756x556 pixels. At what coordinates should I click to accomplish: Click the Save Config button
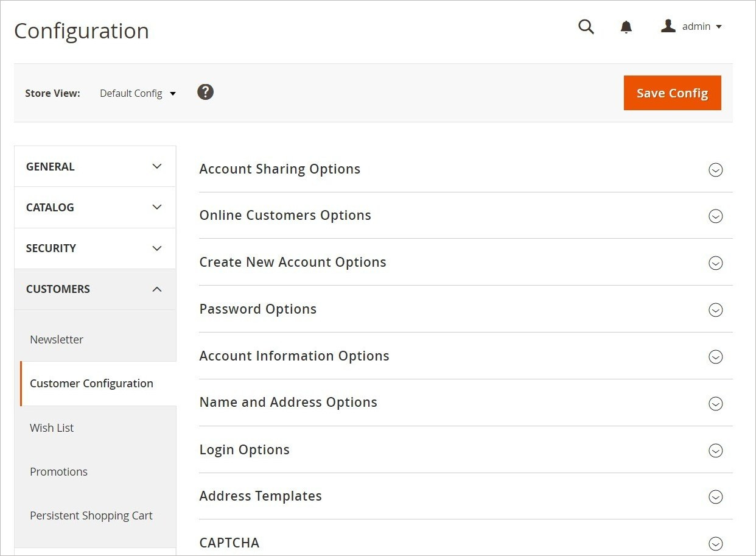point(672,93)
